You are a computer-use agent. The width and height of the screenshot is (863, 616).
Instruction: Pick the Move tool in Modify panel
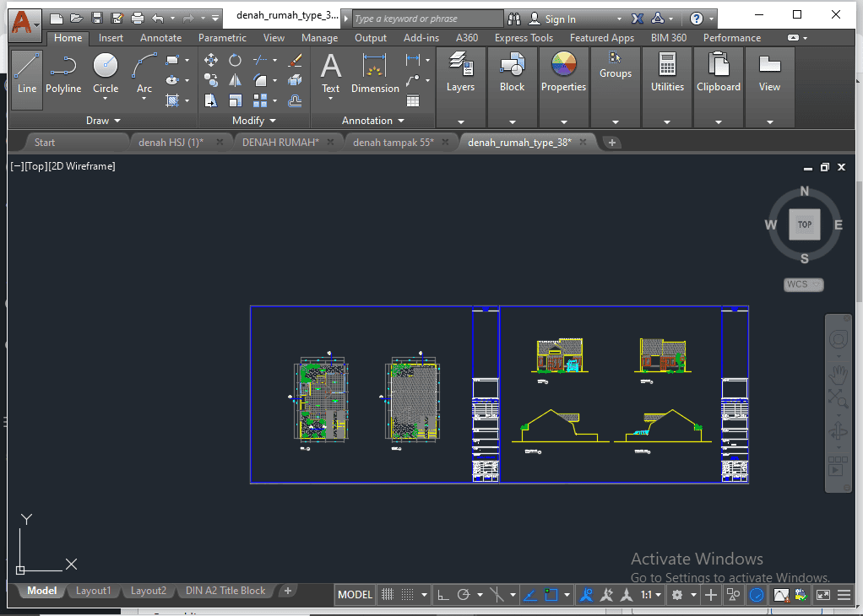coord(211,60)
